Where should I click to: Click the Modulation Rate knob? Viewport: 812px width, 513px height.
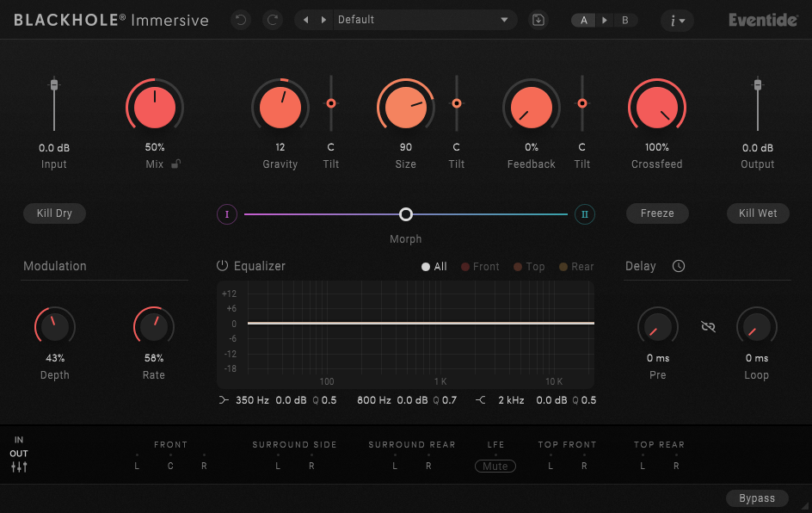tap(154, 327)
